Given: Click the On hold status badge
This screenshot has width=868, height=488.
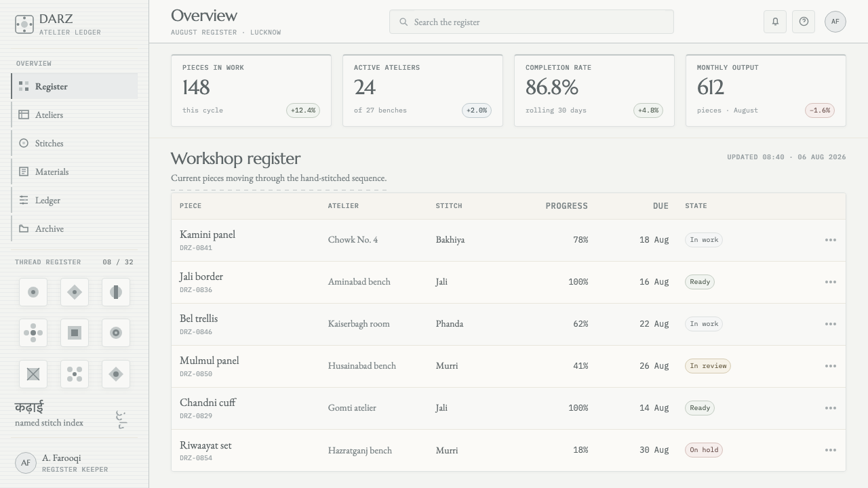Looking at the screenshot, I should click(x=703, y=450).
